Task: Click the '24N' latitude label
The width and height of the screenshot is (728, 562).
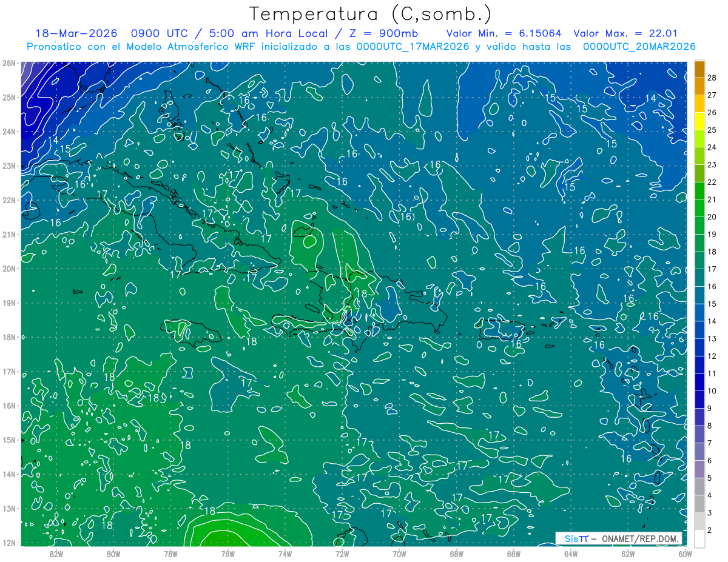Action: click(x=9, y=132)
